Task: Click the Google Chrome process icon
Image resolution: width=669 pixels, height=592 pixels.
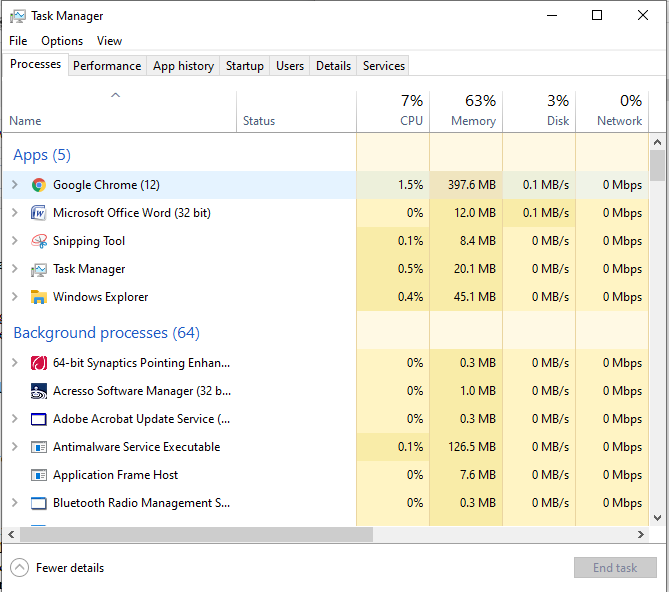Action: pos(39,185)
